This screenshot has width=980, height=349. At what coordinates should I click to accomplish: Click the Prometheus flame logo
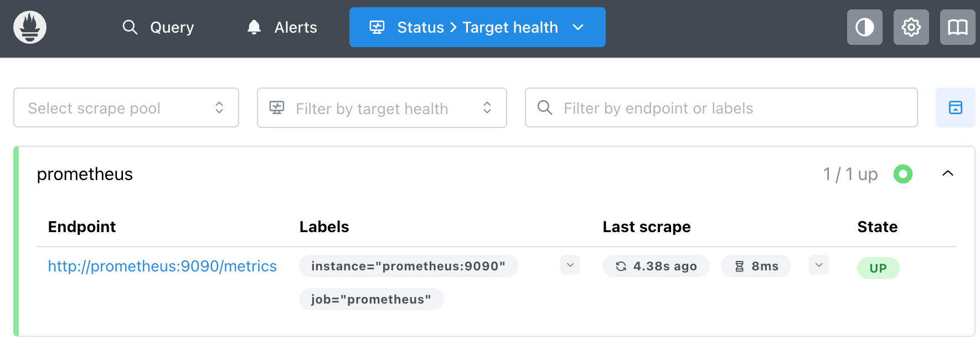tap(30, 27)
